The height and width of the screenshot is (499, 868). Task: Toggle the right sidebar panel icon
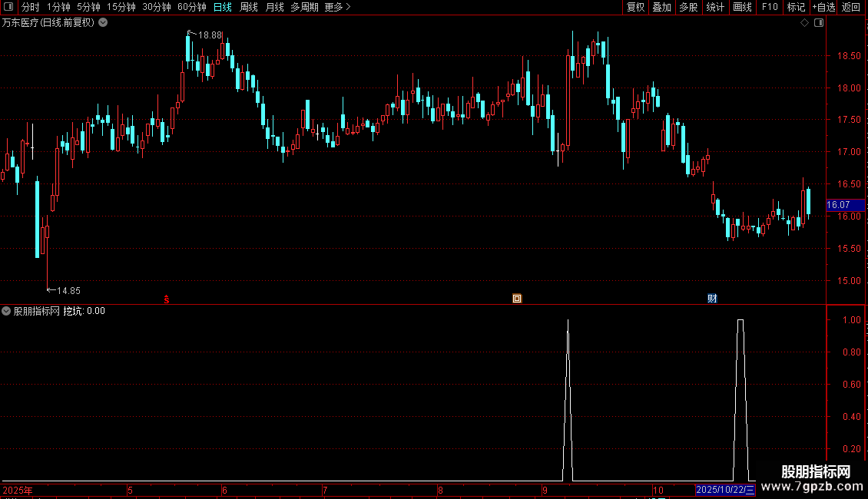[819, 23]
